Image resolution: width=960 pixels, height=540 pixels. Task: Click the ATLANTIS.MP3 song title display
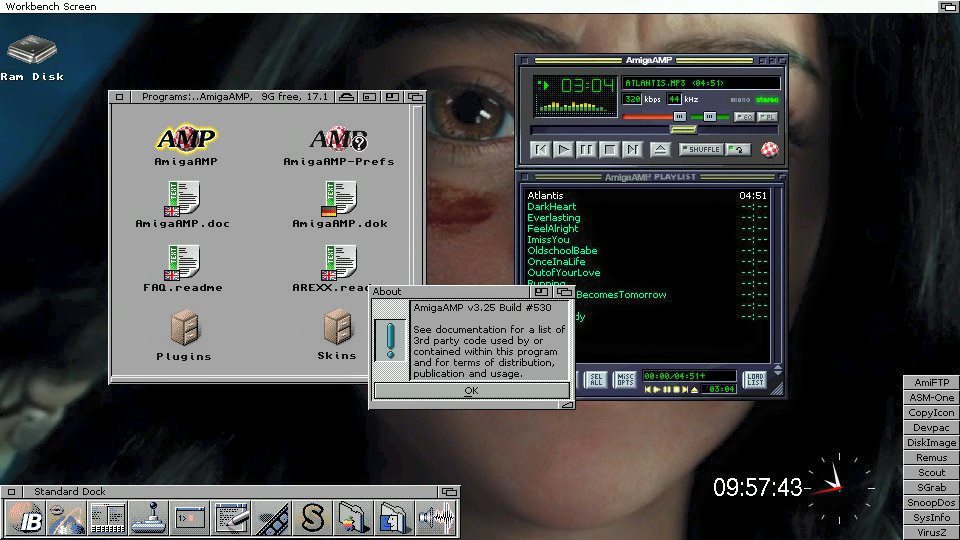[x=701, y=83]
